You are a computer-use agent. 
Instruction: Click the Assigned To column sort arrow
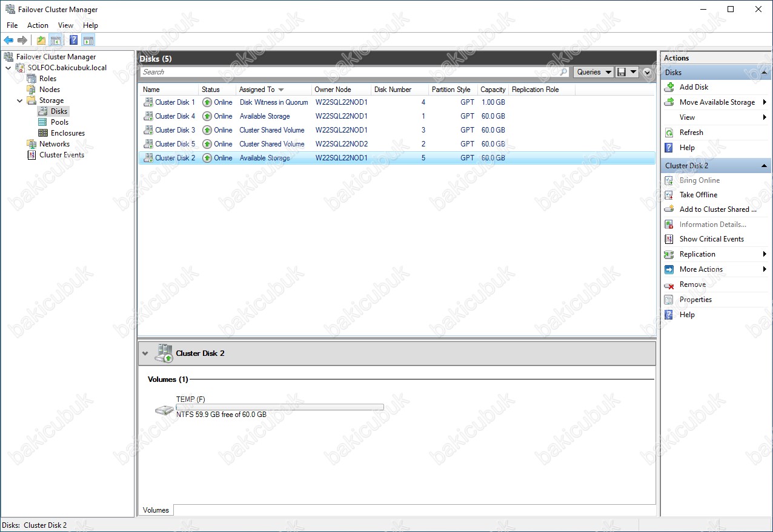[x=281, y=90]
